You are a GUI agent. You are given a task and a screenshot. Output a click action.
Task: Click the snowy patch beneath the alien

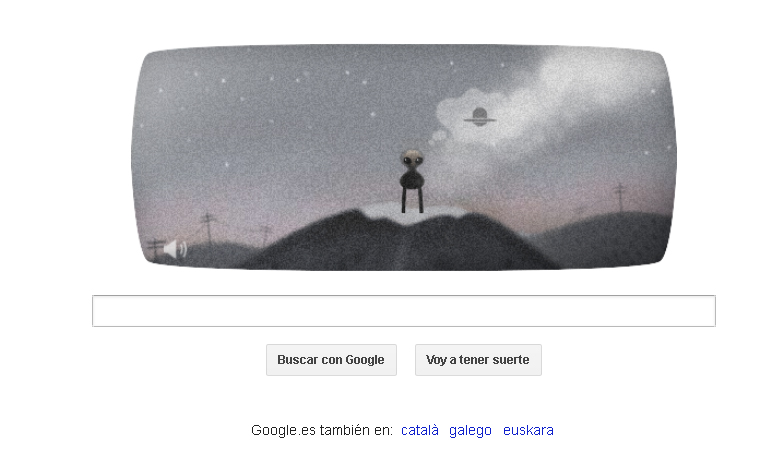tap(413, 213)
